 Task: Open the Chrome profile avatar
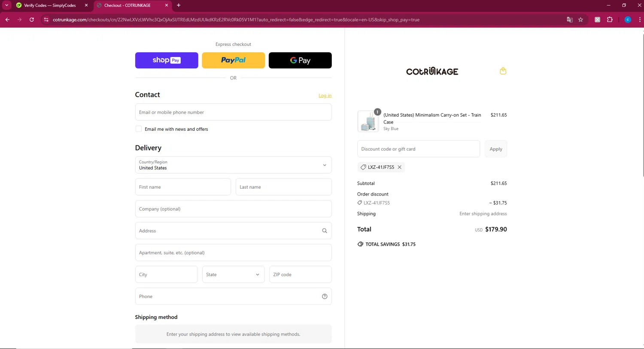[x=628, y=20]
